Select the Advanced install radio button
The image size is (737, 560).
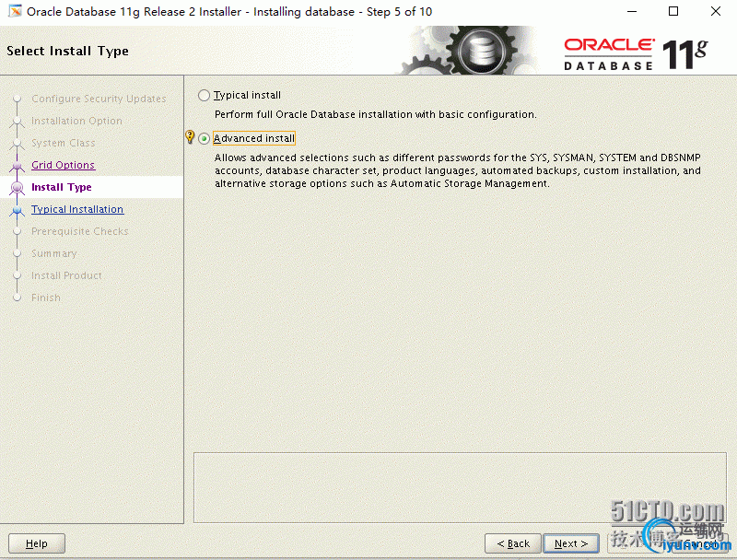point(204,138)
